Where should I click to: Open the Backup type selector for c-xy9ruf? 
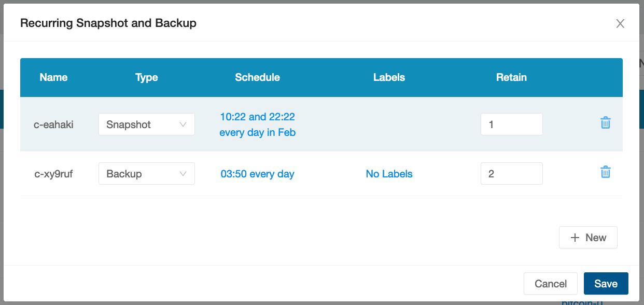point(146,173)
